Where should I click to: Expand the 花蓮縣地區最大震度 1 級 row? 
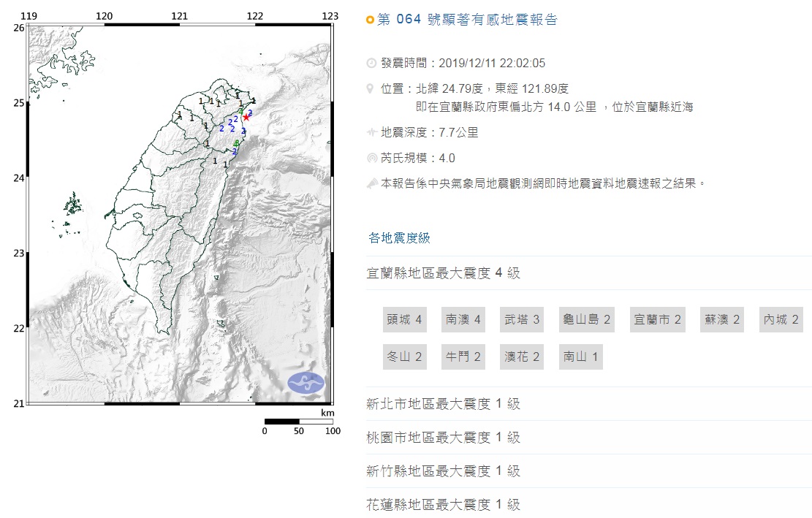pyautogui.click(x=589, y=504)
